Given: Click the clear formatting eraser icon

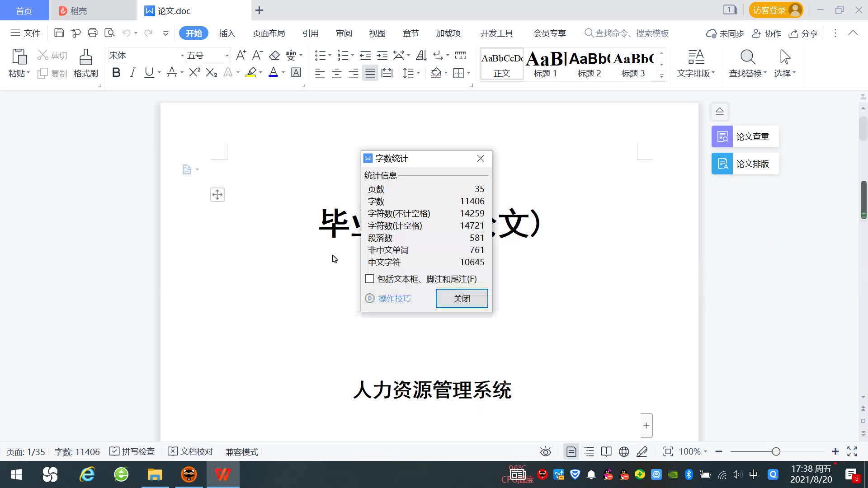Looking at the screenshot, I should click(x=274, y=56).
